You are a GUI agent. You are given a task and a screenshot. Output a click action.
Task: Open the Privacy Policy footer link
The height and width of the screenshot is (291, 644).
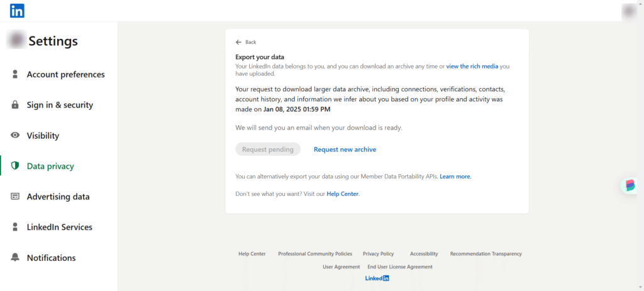378,254
